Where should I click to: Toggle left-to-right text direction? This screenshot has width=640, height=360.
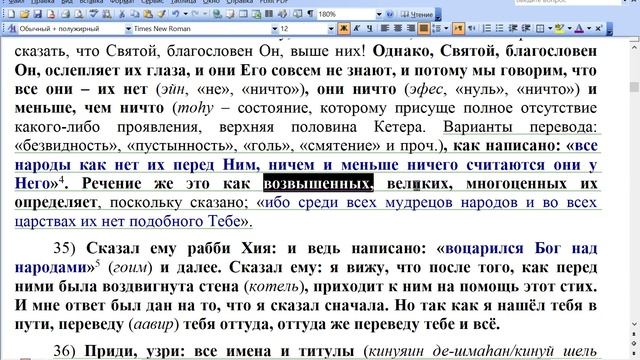pos(458,28)
